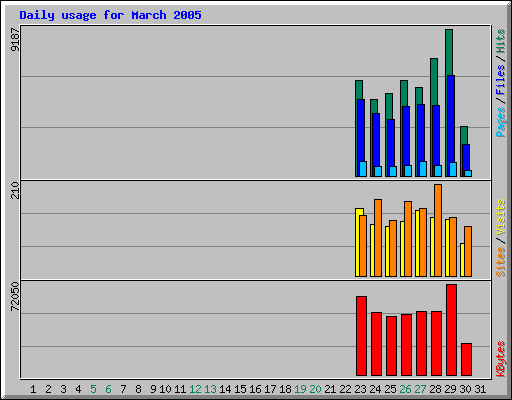Click the 72050 axis value

pyautogui.click(x=15, y=297)
